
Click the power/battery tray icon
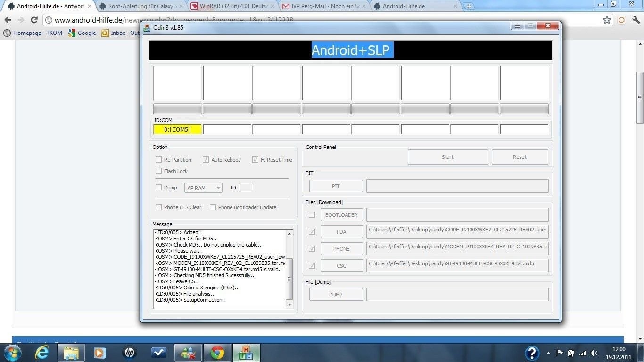coord(571,353)
